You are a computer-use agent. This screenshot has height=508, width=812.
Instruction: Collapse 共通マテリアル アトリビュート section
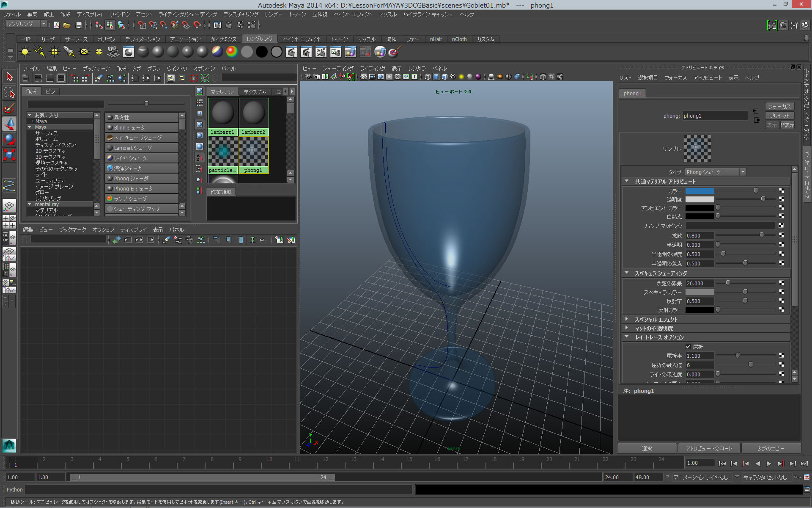click(627, 181)
